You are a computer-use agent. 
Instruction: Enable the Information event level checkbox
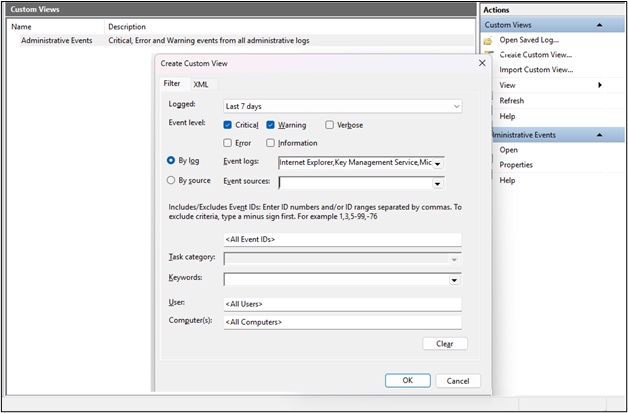coord(271,143)
